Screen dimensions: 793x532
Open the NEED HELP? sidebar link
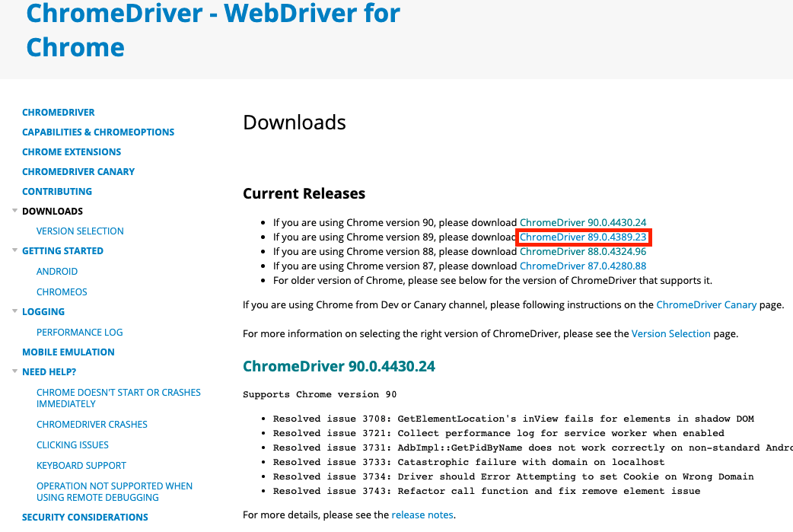49,371
